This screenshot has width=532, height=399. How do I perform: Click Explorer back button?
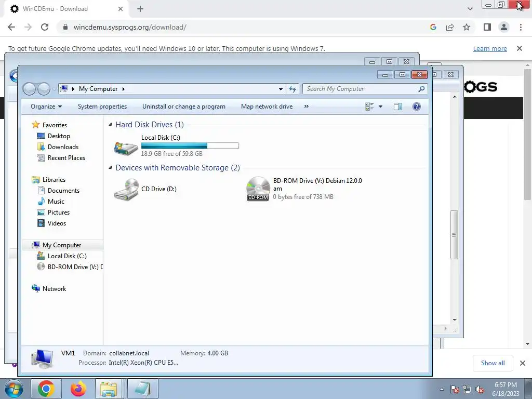point(30,89)
